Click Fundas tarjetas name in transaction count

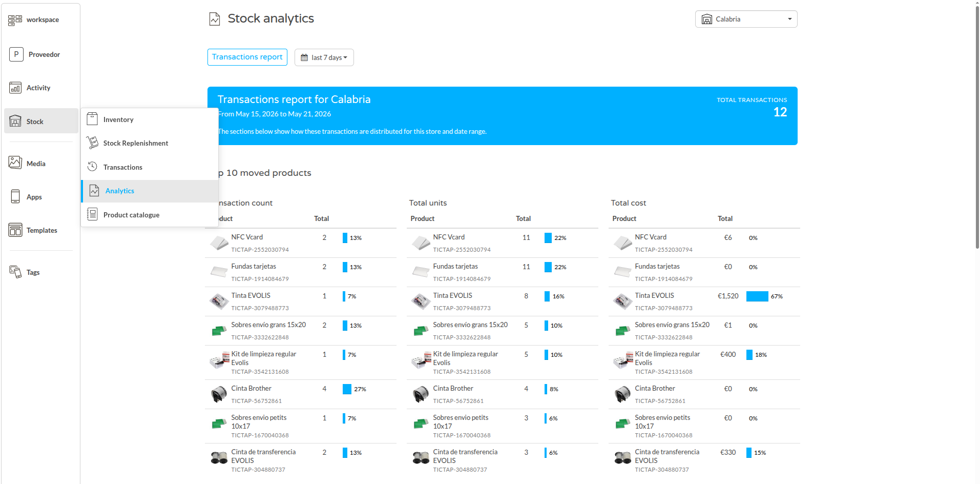click(254, 266)
